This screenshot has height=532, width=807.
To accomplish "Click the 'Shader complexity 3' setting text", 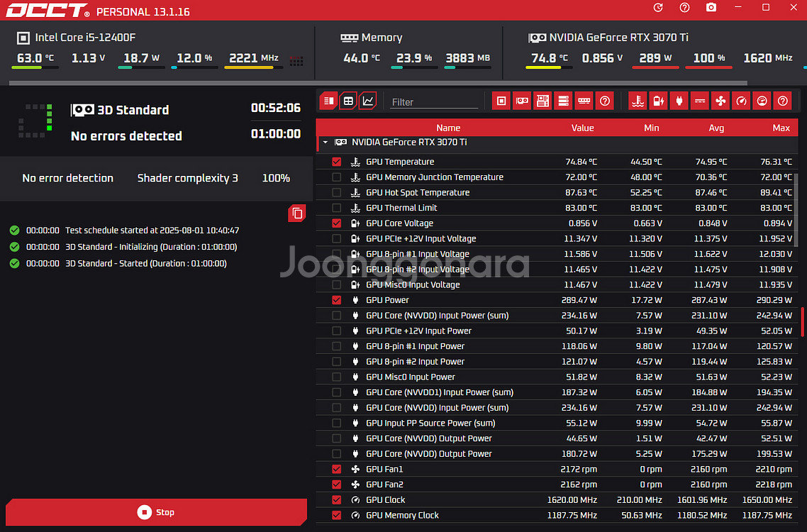I will point(187,178).
